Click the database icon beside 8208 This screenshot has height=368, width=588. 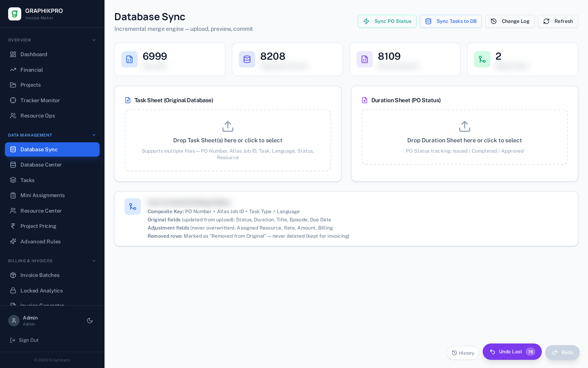click(x=247, y=59)
